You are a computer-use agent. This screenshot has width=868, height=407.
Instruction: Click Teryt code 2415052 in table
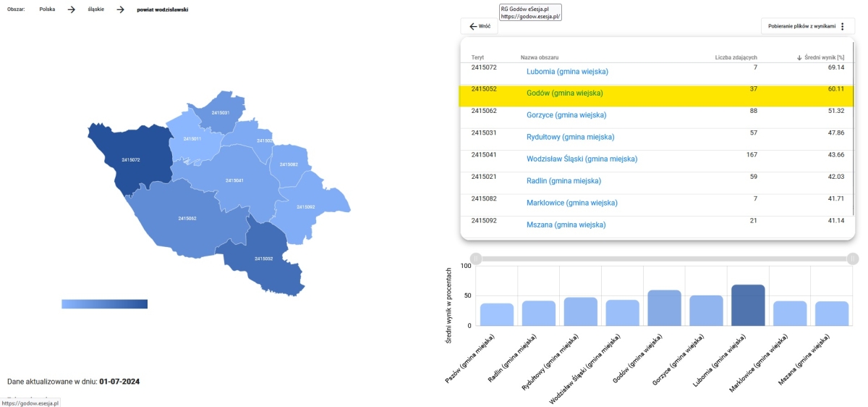click(x=484, y=89)
